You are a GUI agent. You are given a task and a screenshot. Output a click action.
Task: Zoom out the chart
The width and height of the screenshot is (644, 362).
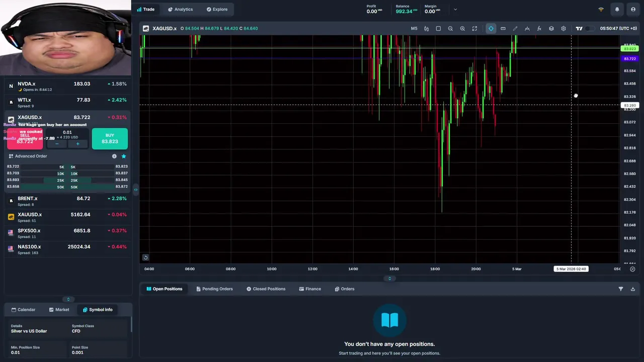[x=450, y=29]
